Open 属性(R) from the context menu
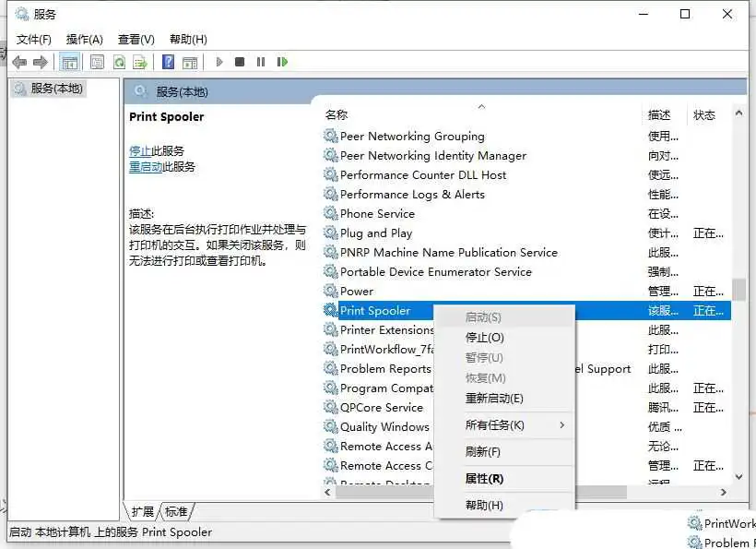The width and height of the screenshot is (756, 549). (484, 479)
